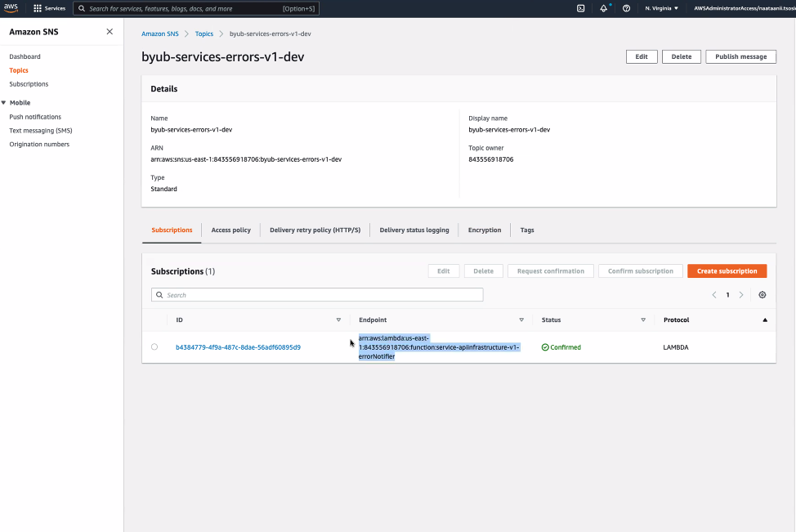The height and width of the screenshot is (532, 796).
Task: Switch to the Subscriptions tab
Action: coord(172,230)
